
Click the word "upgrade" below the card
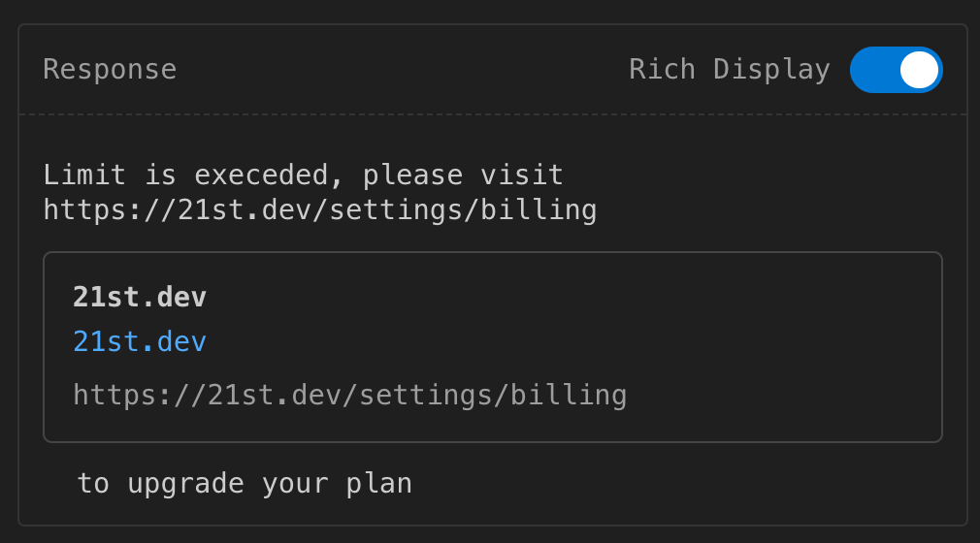(x=185, y=483)
